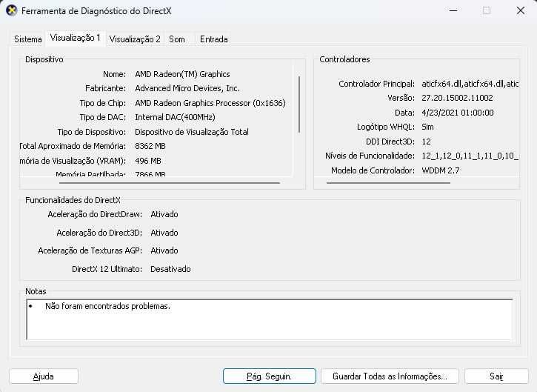This screenshot has height=392, width=537.
Task: Click AMD Radeon Graphics Processor (0x1636)
Action: point(210,103)
